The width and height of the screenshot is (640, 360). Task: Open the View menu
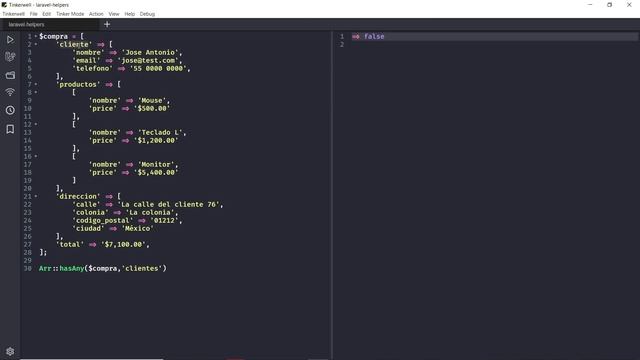114,14
